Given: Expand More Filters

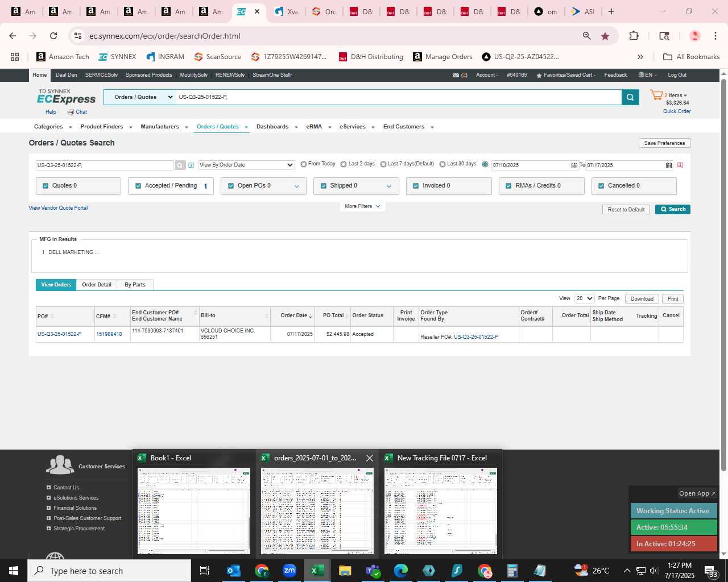Looking at the screenshot, I should click(x=362, y=206).
